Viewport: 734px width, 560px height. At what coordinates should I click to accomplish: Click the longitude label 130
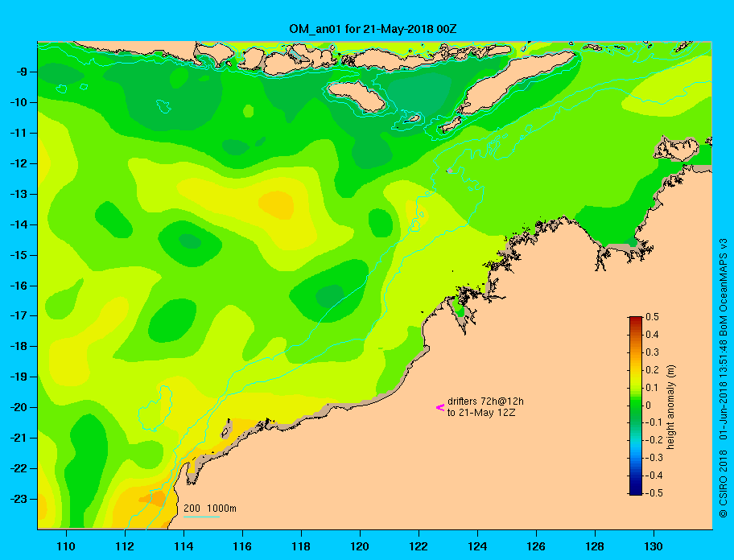(x=654, y=546)
